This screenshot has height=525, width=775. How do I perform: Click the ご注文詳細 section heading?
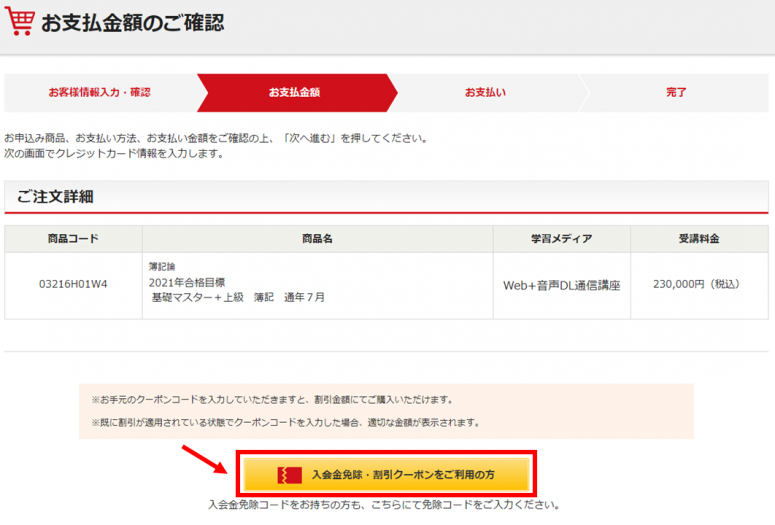[55, 197]
